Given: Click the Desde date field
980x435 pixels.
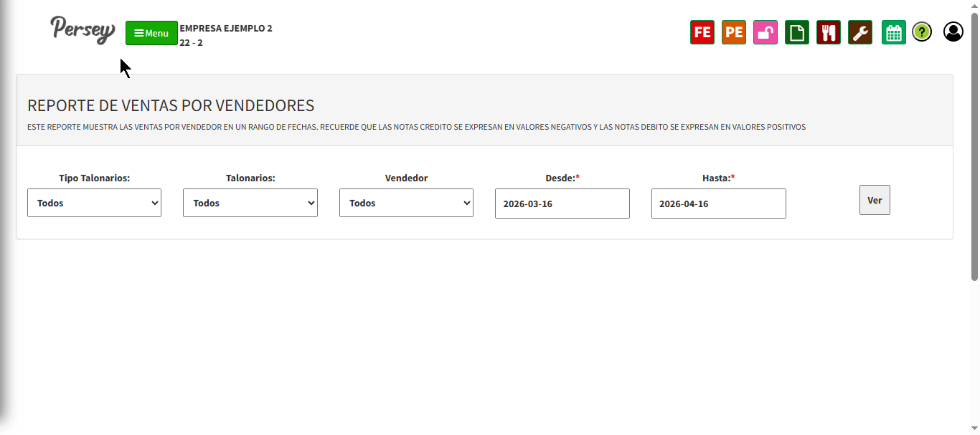Looking at the screenshot, I should (562, 204).
